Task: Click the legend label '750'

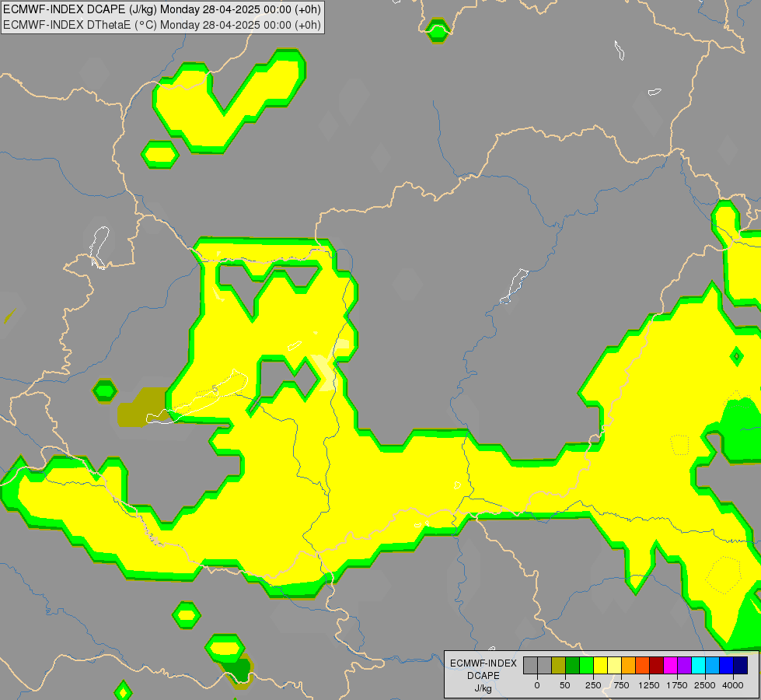Action: [x=621, y=685]
